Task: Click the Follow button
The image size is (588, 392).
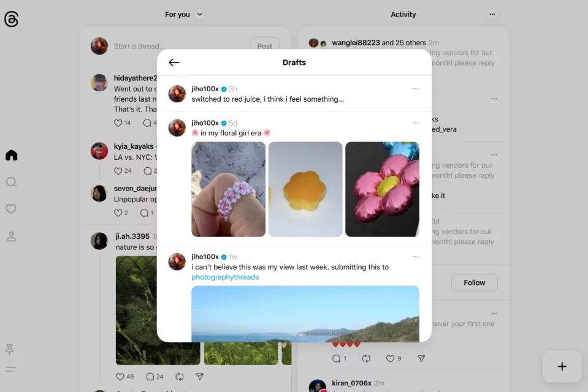Action: pos(474,282)
